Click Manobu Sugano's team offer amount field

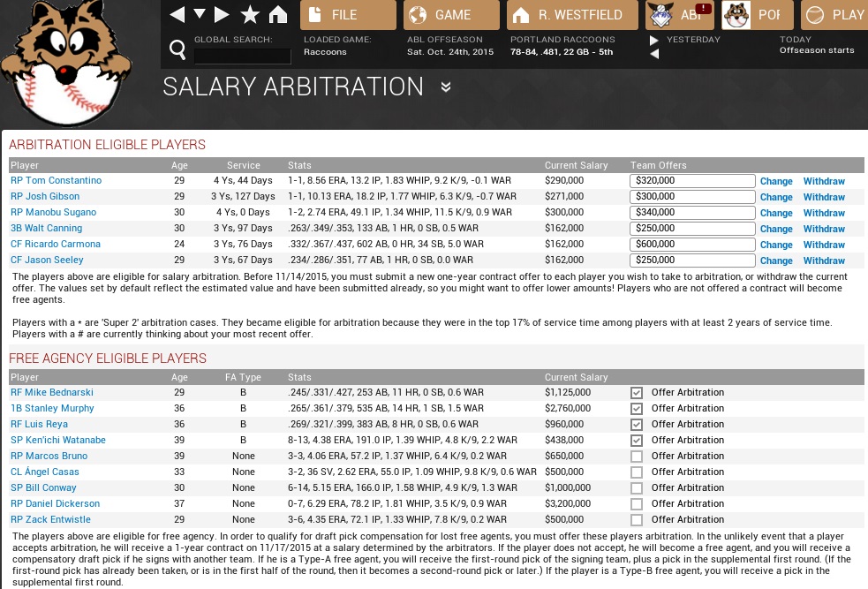coord(692,213)
